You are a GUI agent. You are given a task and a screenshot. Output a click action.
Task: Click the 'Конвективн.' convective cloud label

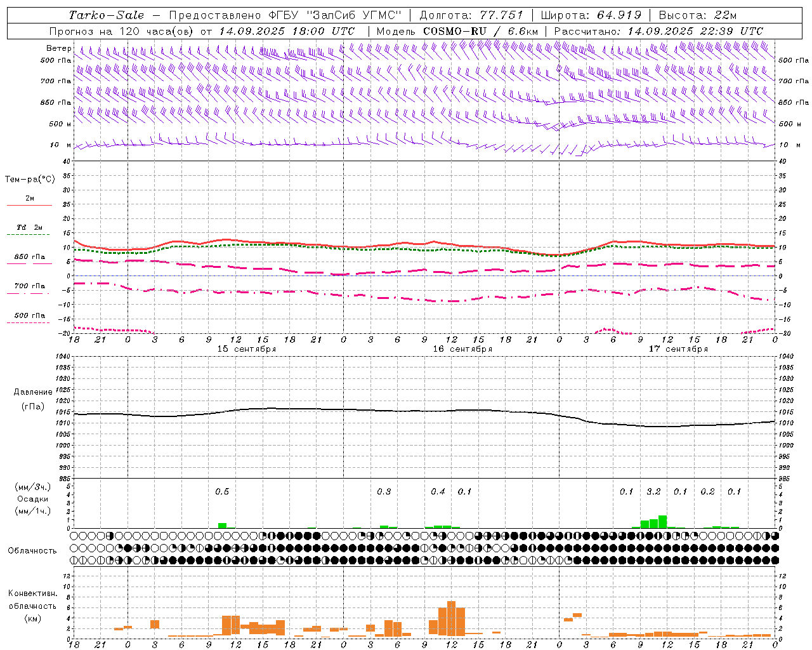[32, 594]
